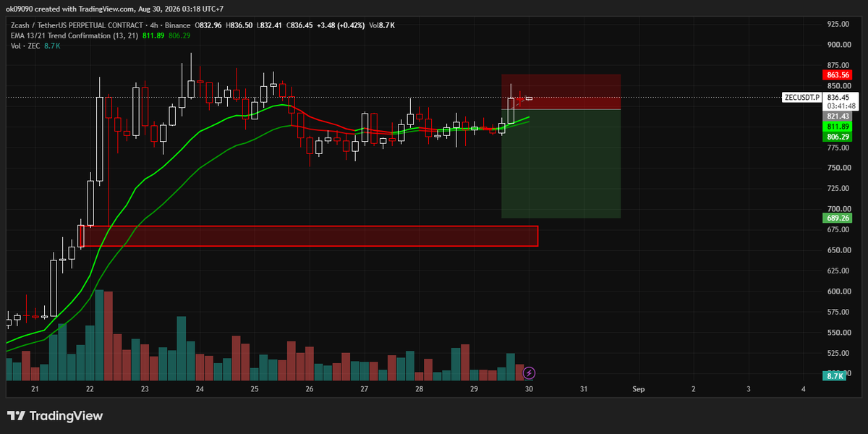The width and height of the screenshot is (868, 434).
Task: Click the 03:41:48 candle countdown timer
Action: 841,106
